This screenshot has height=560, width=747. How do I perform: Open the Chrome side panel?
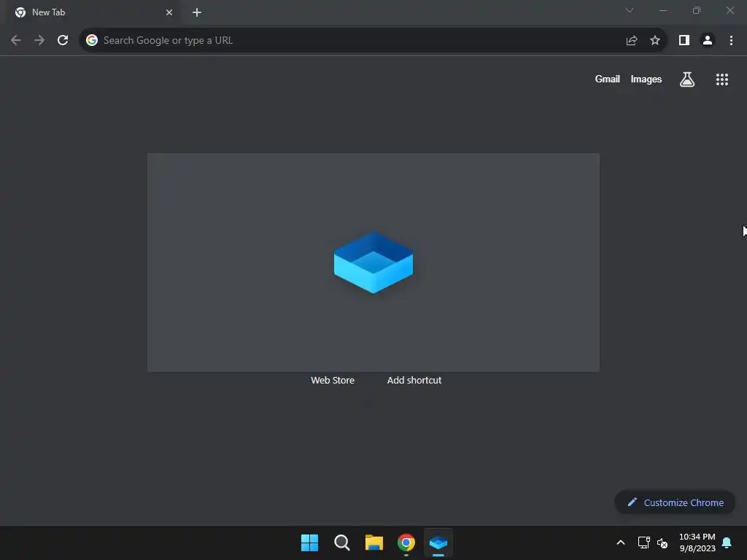tap(684, 41)
